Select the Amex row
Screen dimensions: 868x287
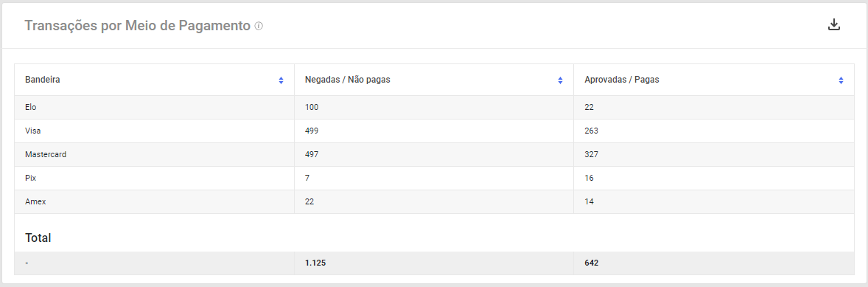434,201
